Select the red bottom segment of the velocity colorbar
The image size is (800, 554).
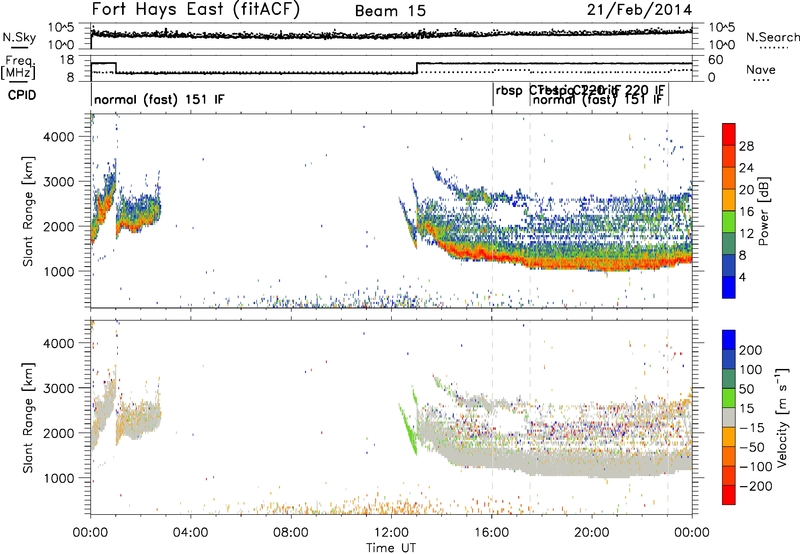point(729,495)
